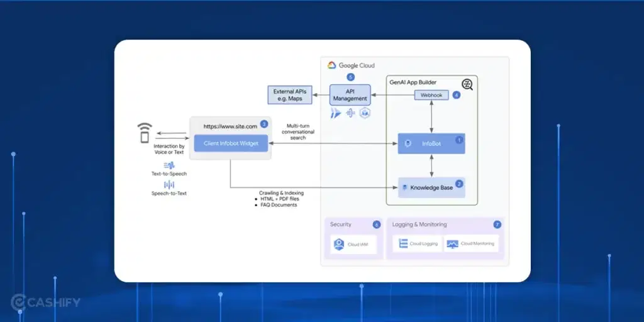644x322 pixels.
Task: Click the smartphone with wireless signal icon
Action: (x=144, y=133)
